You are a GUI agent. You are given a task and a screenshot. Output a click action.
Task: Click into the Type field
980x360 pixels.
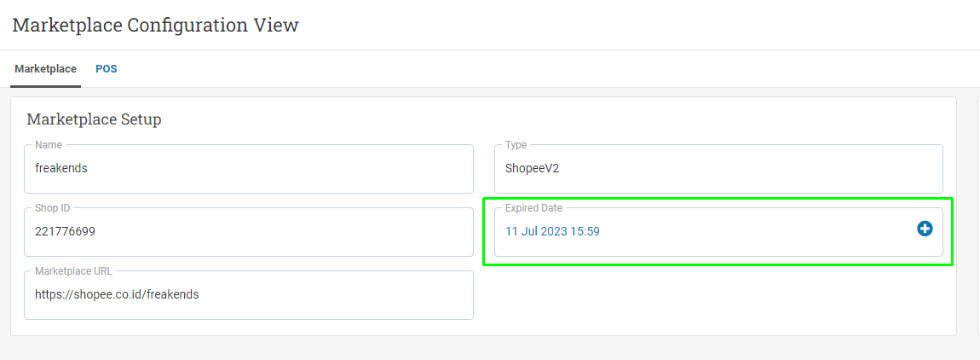tap(718, 169)
